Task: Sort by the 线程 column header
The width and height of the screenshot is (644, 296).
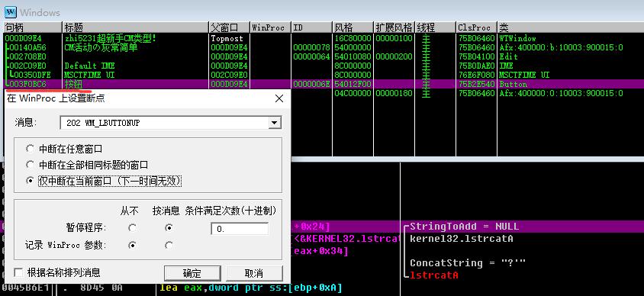Action: (435, 27)
